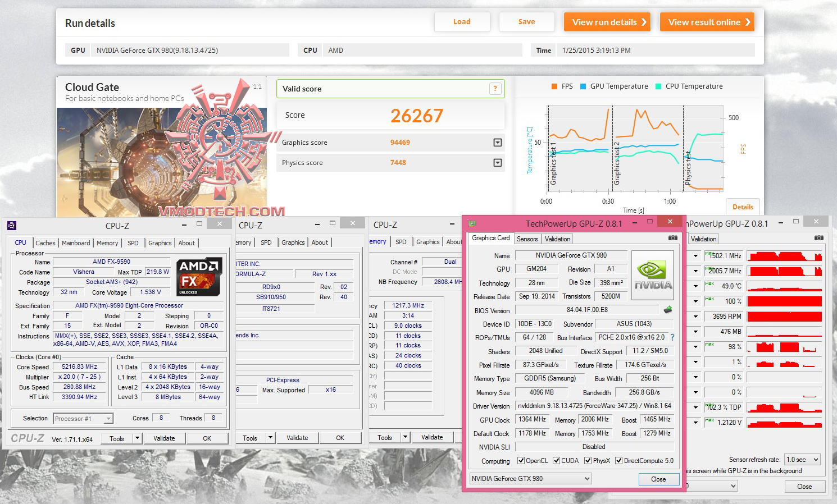The height and width of the screenshot is (504, 837).
Task: Open Validation tab in GPU-Z Sensors window
Action: point(703,239)
